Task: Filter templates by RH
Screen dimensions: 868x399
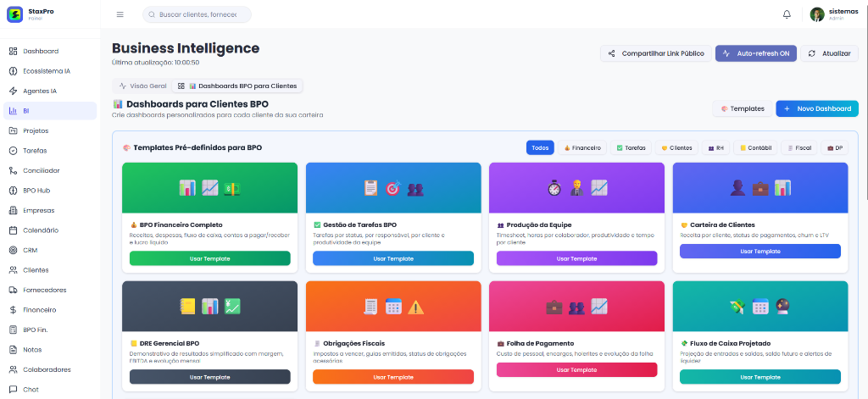Action: pos(715,147)
